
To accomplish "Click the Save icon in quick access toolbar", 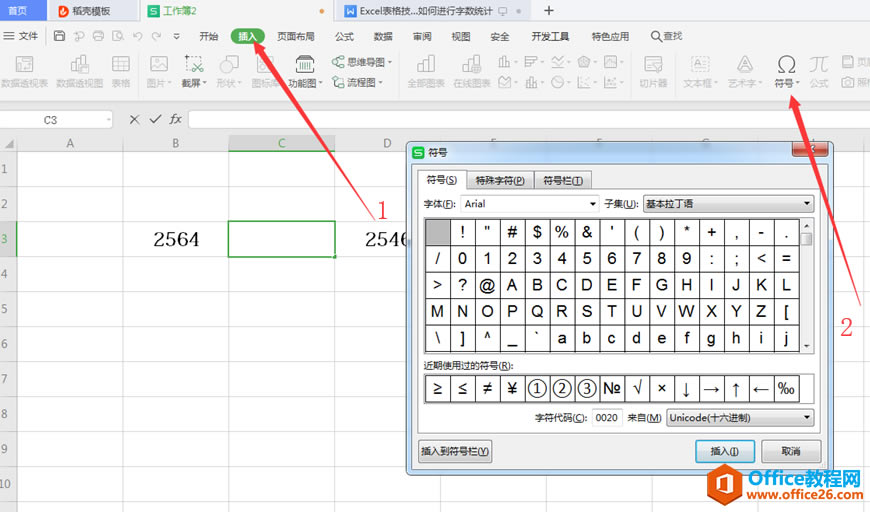I will pyautogui.click(x=59, y=36).
